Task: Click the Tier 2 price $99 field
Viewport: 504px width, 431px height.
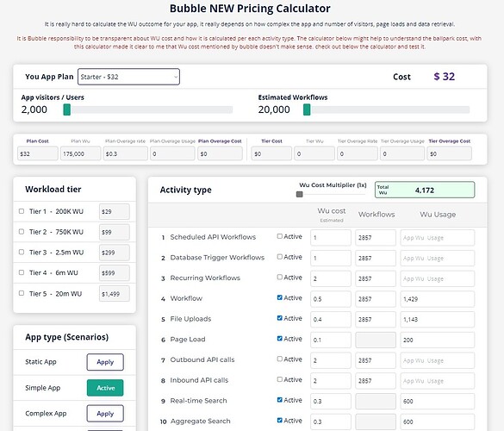Action: click(114, 232)
